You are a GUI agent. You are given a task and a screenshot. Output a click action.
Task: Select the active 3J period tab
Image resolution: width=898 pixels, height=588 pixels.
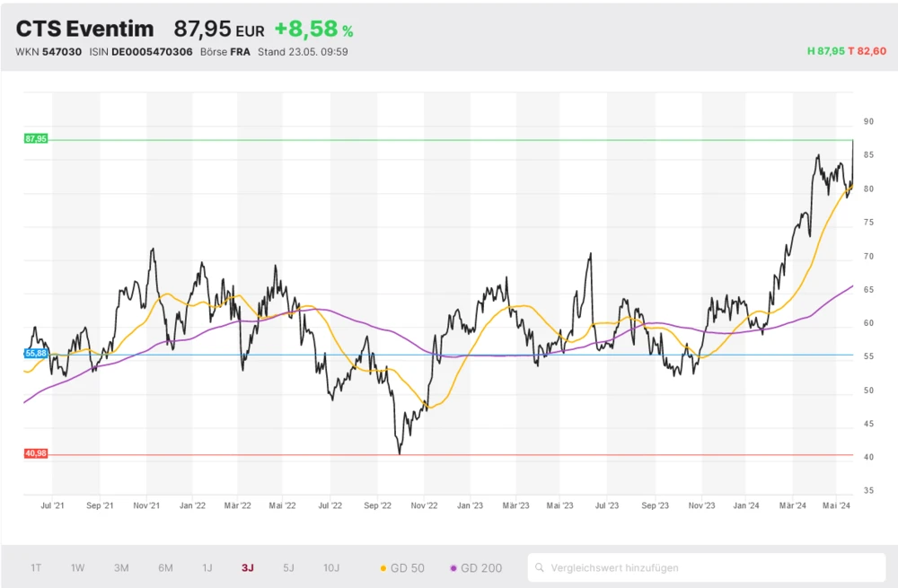click(x=248, y=567)
